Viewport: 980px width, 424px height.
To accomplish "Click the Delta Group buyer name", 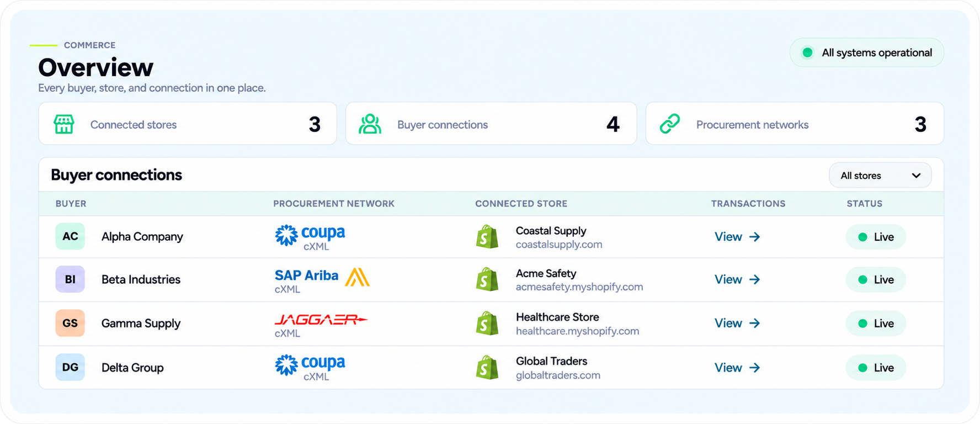I will coord(132,368).
